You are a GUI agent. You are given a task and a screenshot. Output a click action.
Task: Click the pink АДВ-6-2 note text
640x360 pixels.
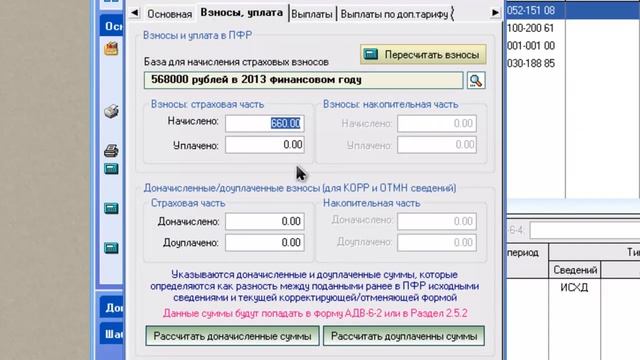(315, 313)
